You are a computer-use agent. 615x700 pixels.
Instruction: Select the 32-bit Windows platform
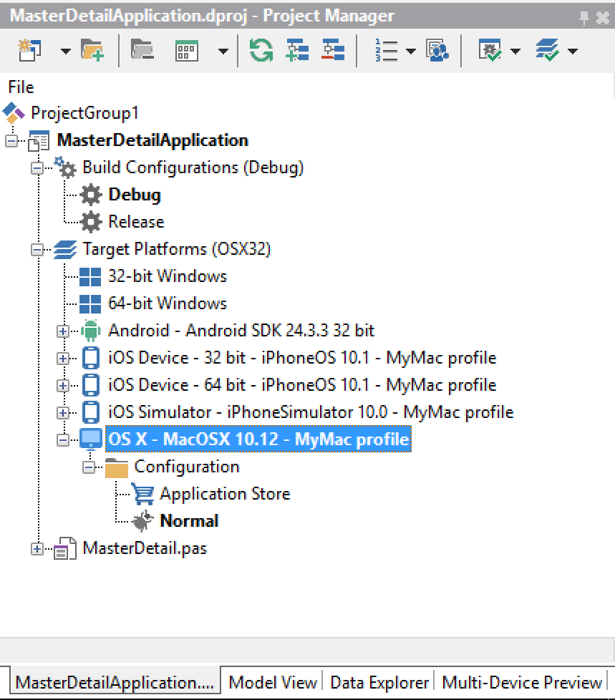(x=168, y=276)
